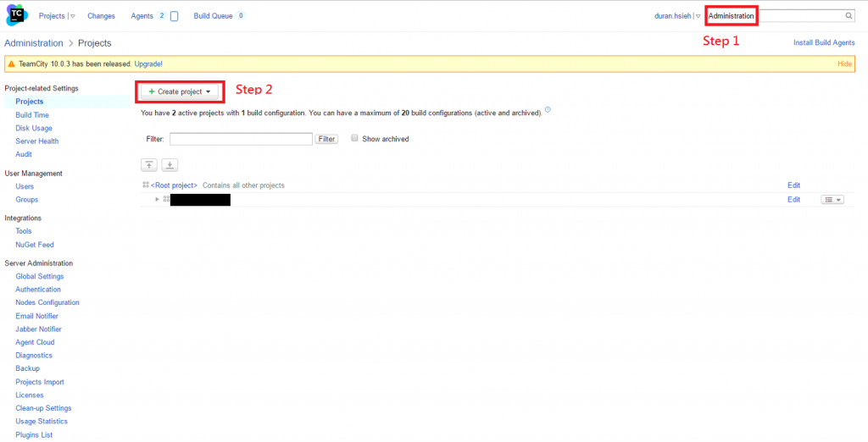The image size is (868, 442).
Task: Open Email Notifier settings
Action: tap(37, 316)
